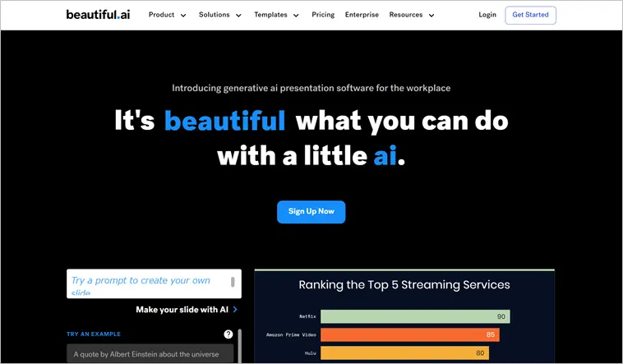Click the green Netflix bar in chart
Image resolution: width=623 pixels, height=364 pixels.
pyautogui.click(x=415, y=316)
